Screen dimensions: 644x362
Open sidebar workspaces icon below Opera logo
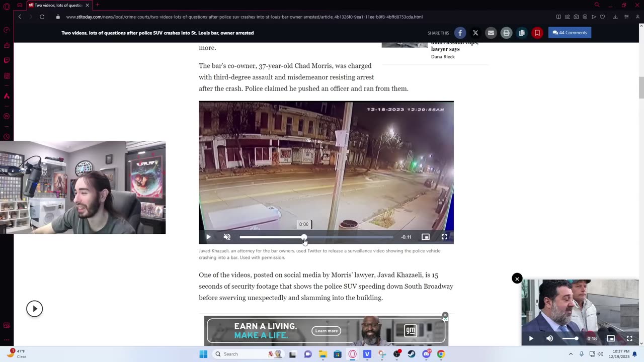tap(7, 30)
